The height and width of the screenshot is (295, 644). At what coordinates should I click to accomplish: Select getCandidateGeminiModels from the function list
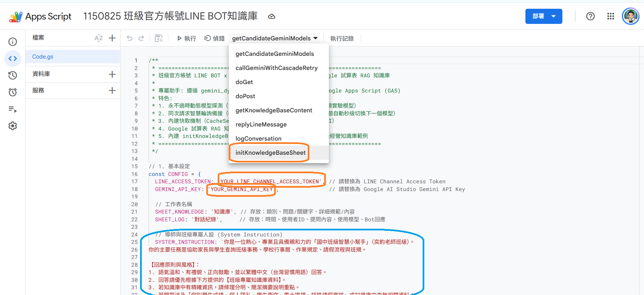point(278,54)
